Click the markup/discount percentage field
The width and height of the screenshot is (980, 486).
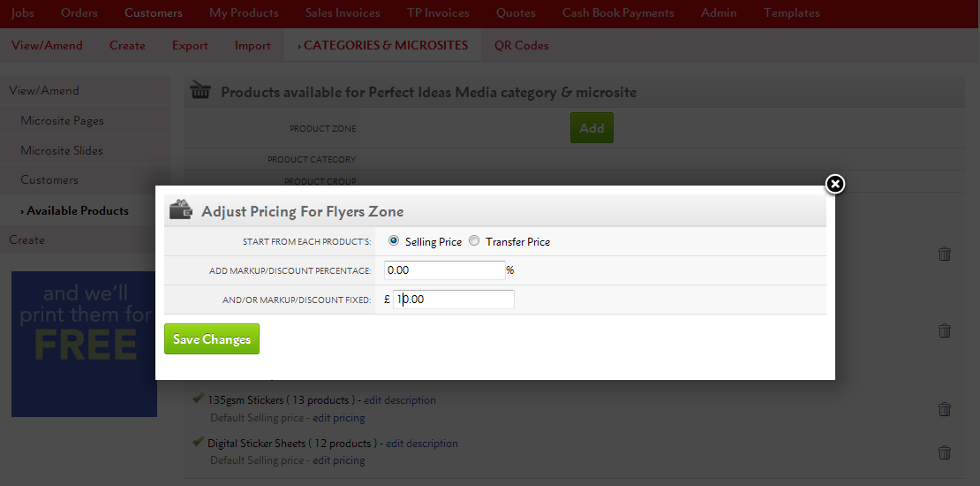click(x=445, y=270)
